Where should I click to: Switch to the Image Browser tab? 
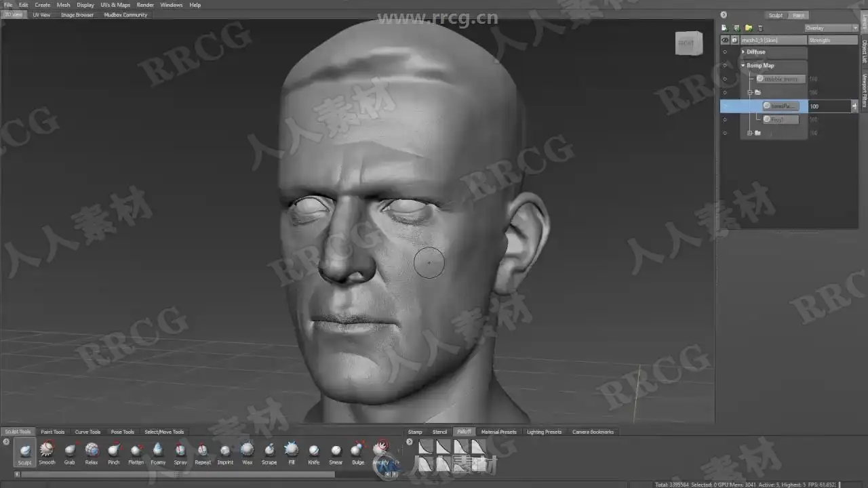(77, 14)
